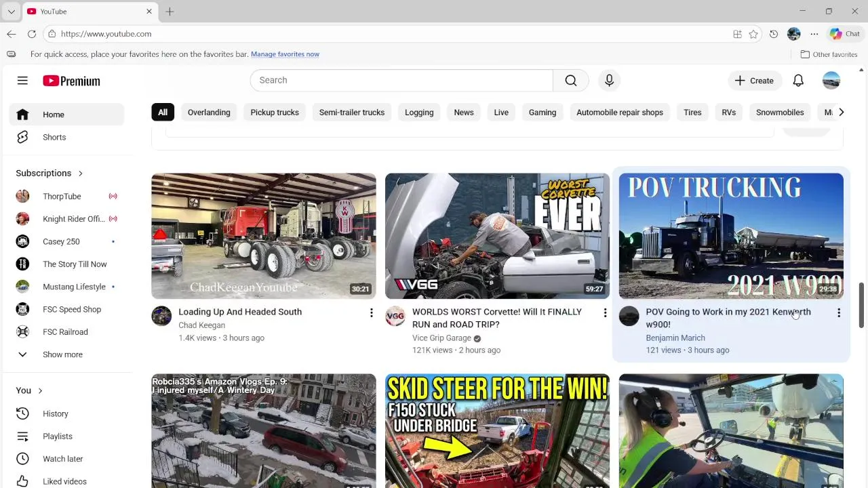Select the Tires filter chip
Screen dimensions: 868x488
click(692, 113)
